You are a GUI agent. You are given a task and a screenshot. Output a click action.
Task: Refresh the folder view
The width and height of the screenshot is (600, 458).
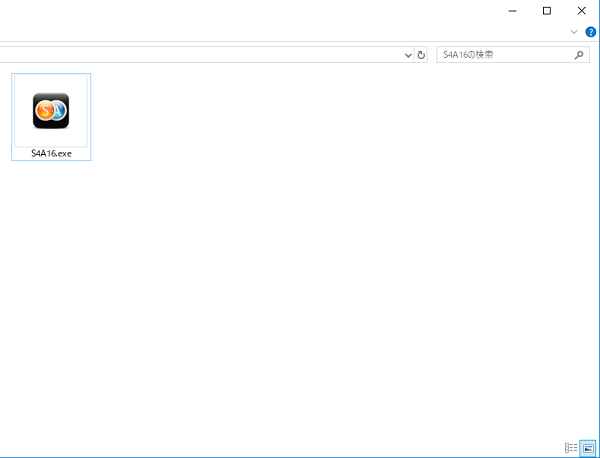coord(421,55)
